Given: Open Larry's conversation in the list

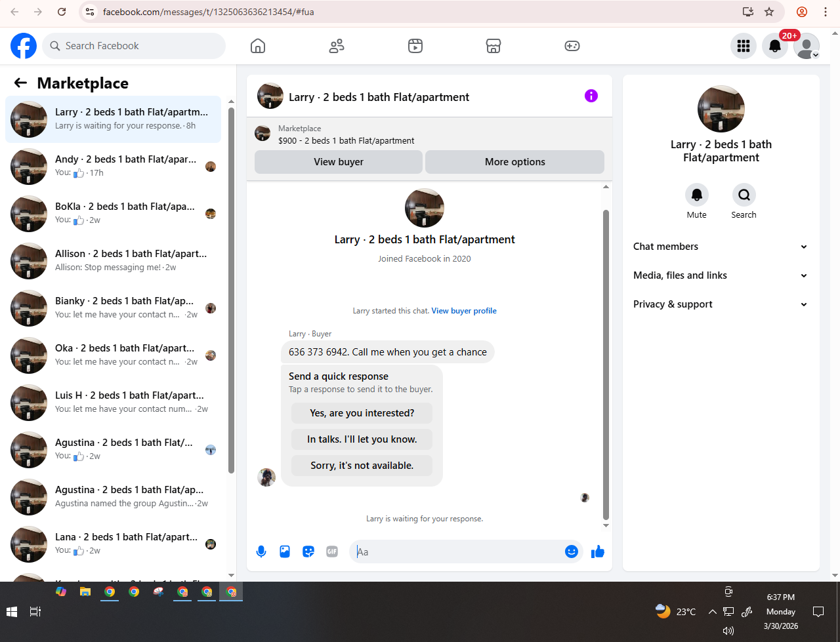Looking at the screenshot, I should [x=114, y=119].
